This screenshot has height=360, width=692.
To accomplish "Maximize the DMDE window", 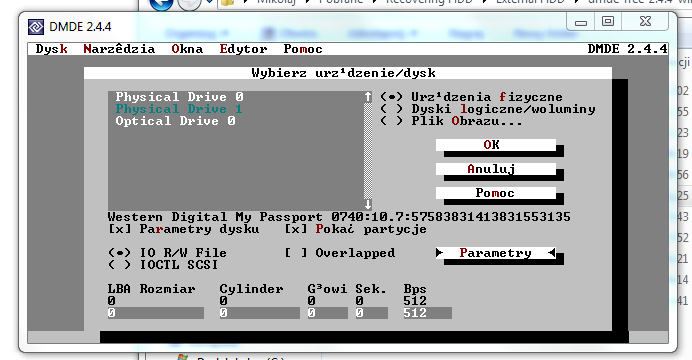I will tap(608, 22).
